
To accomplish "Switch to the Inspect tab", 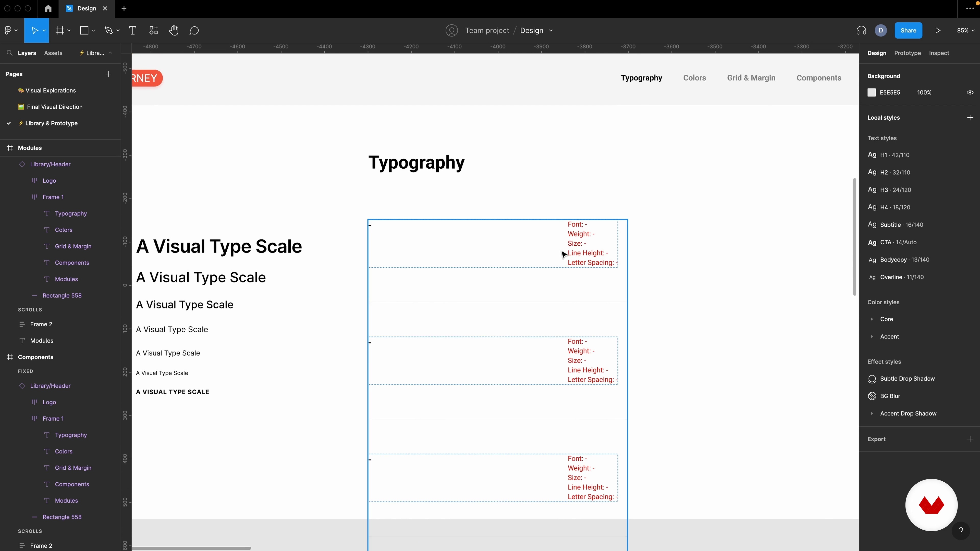I will 939,53.
